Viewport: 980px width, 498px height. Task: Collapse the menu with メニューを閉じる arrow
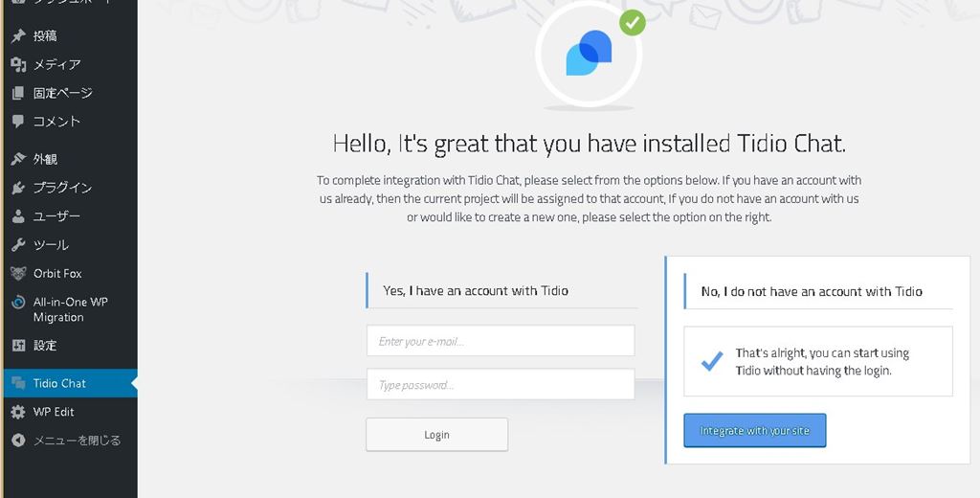point(17,441)
